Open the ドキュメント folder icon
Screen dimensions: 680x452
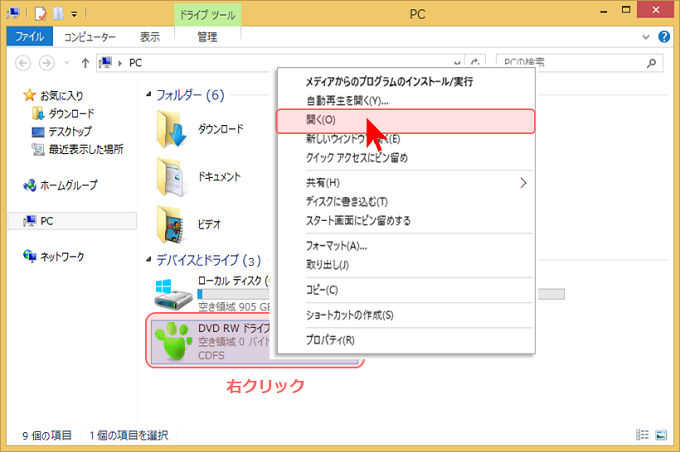point(172,176)
